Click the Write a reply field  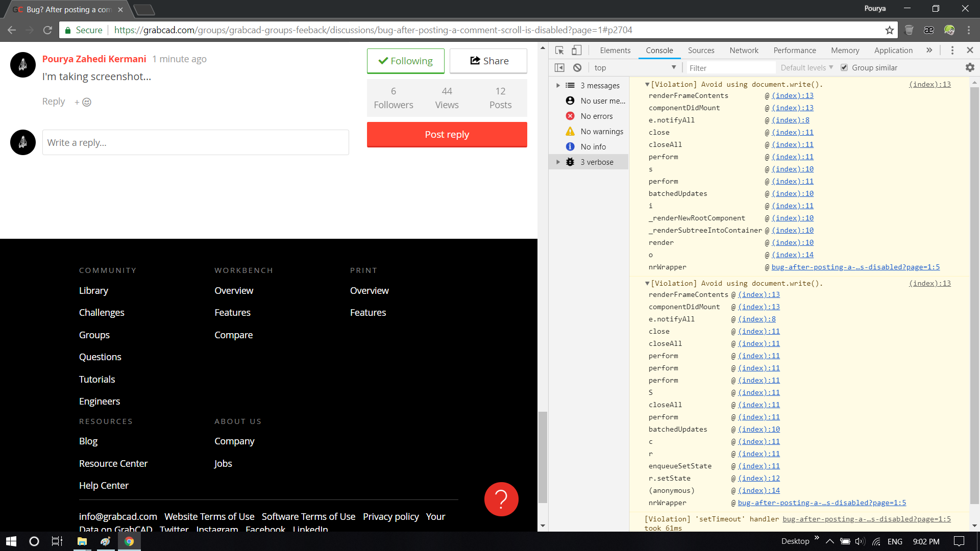[195, 142]
